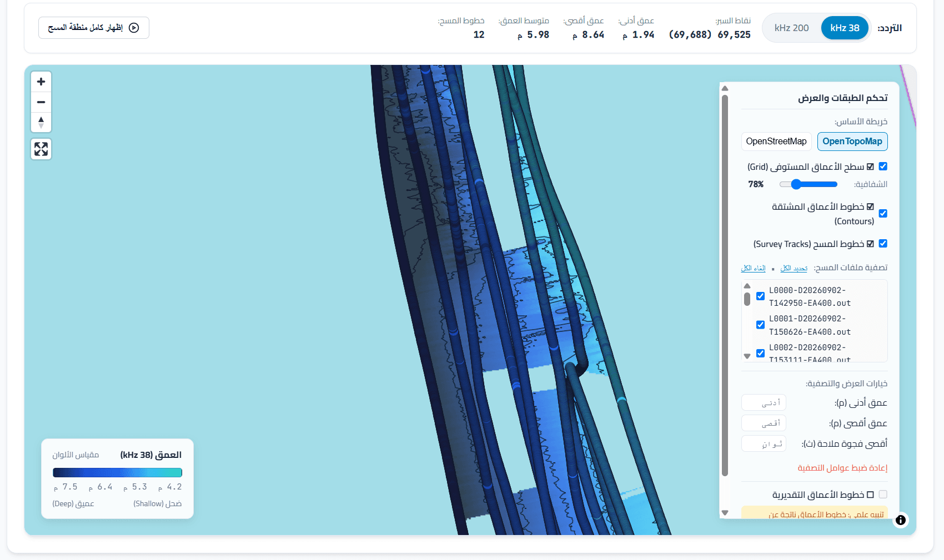The height and width of the screenshot is (560, 944).
Task: Click the yellow scientific warning notice
Action: tap(814, 512)
